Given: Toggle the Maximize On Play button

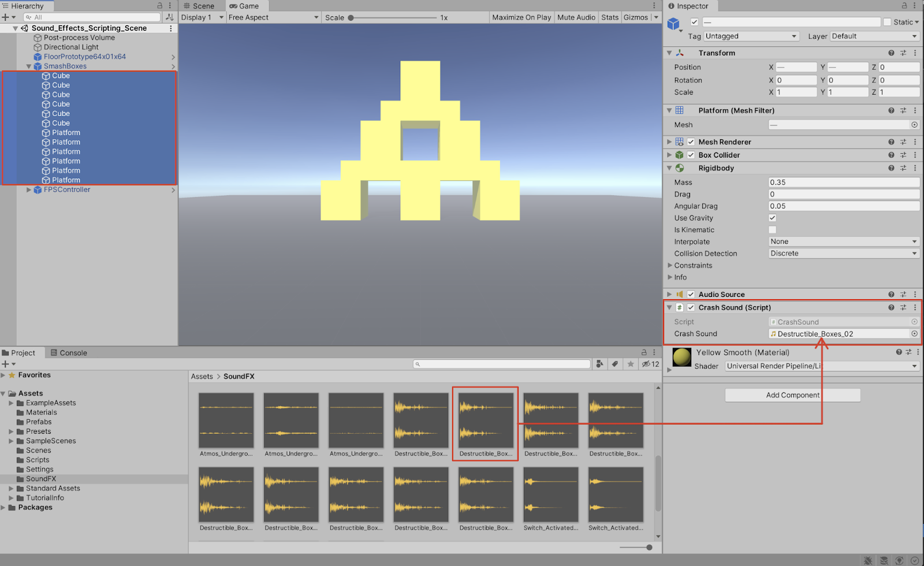Looking at the screenshot, I should [x=521, y=17].
